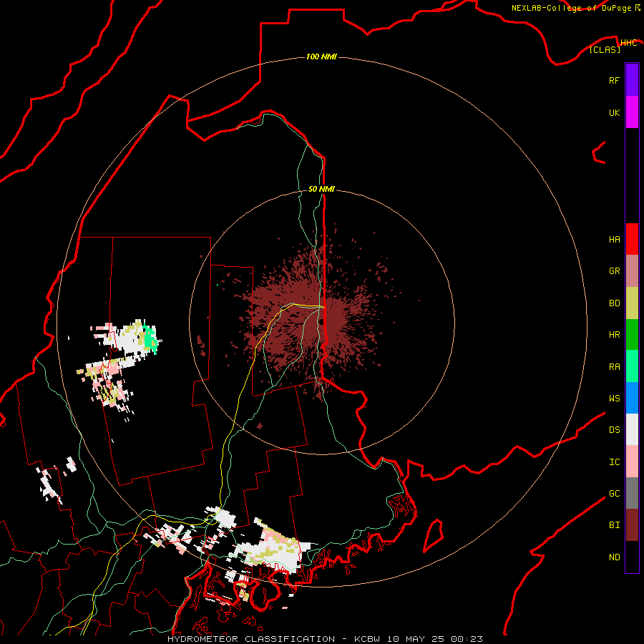644x644 pixels.
Task: Click the ND black legend swatch
Action: point(632,557)
